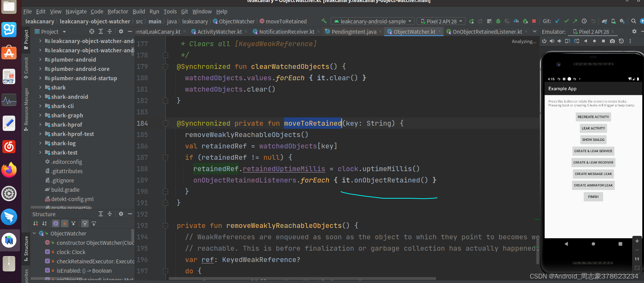
Task: Expand the plumber-android folder
Action: [x=40, y=60]
